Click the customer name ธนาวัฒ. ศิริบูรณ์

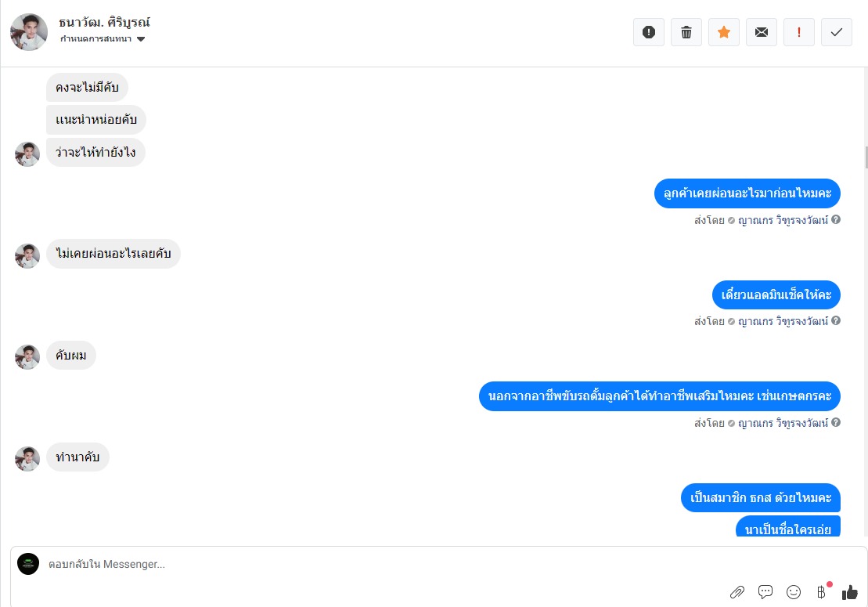[104, 22]
